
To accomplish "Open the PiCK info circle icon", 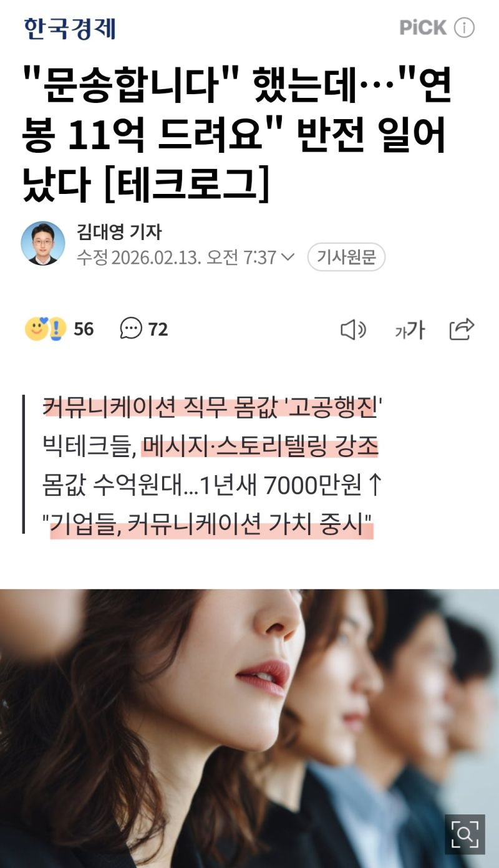I will pyautogui.click(x=465, y=28).
